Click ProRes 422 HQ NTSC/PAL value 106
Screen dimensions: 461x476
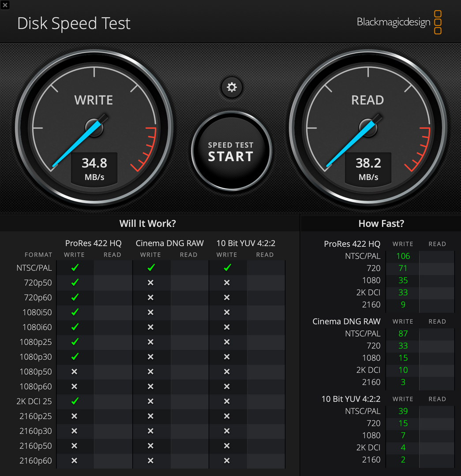pyautogui.click(x=403, y=256)
